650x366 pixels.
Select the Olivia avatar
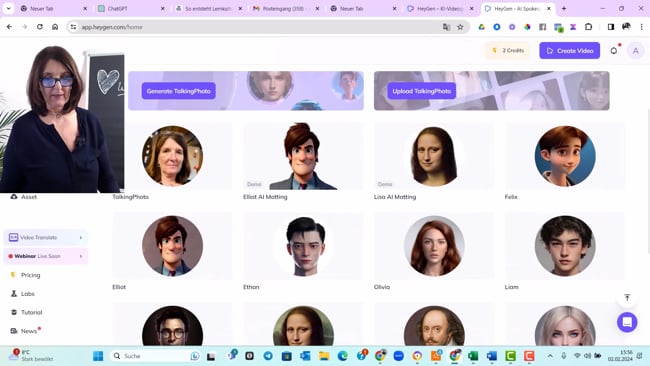[434, 246]
